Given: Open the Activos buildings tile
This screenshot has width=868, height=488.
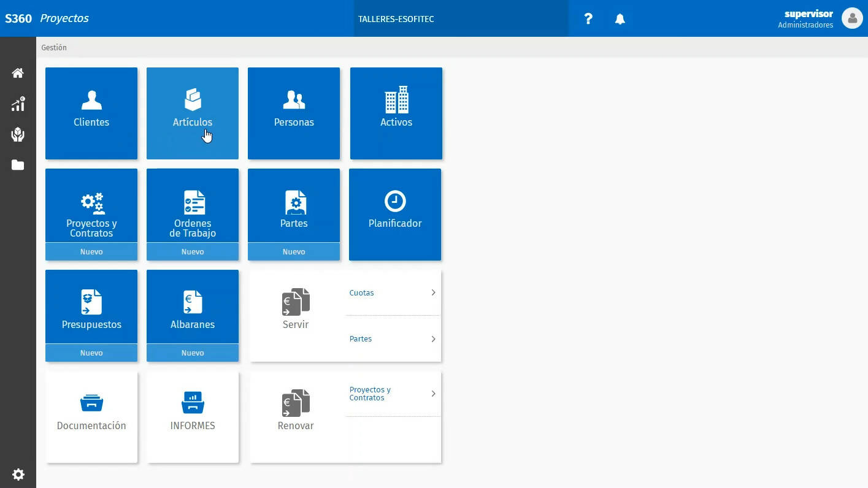Looking at the screenshot, I should (x=396, y=113).
